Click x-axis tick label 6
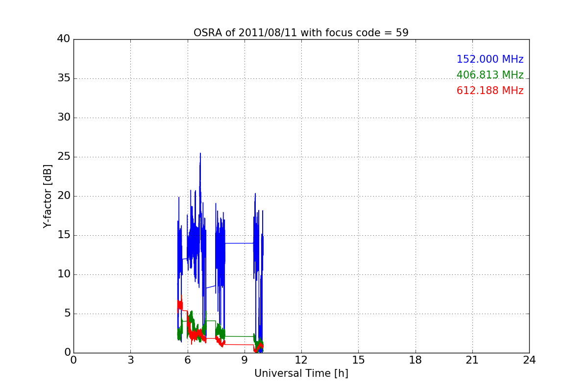 click(x=187, y=360)
